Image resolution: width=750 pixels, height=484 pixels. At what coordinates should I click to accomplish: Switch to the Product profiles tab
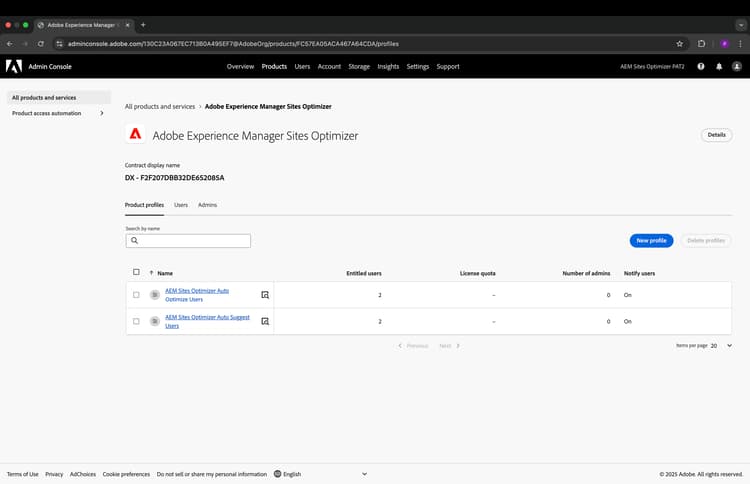click(x=144, y=205)
